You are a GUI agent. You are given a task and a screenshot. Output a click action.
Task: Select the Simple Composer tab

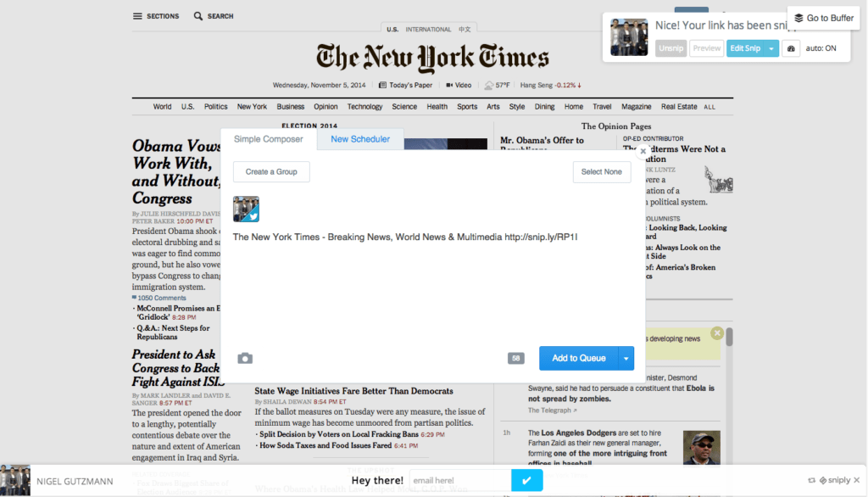[x=268, y=139]
